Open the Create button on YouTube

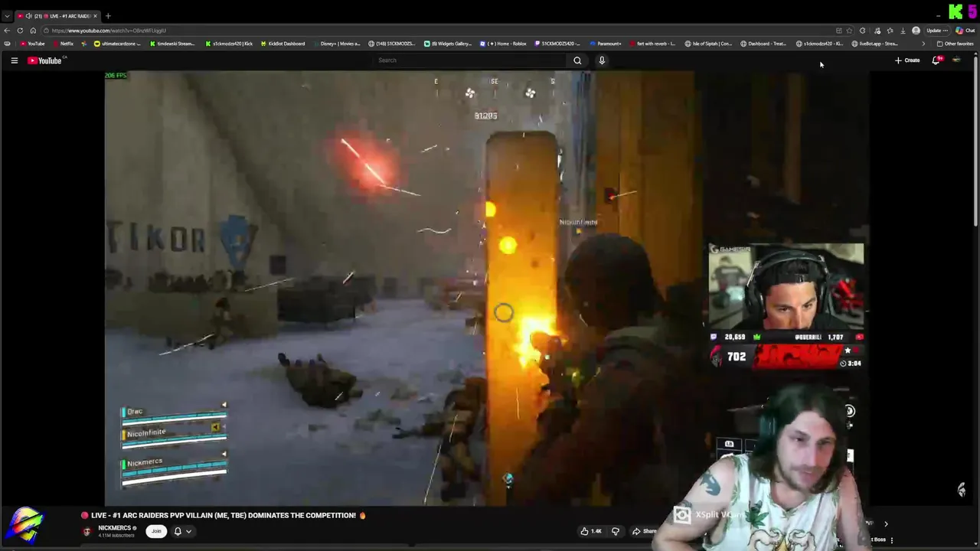(907, 60)
